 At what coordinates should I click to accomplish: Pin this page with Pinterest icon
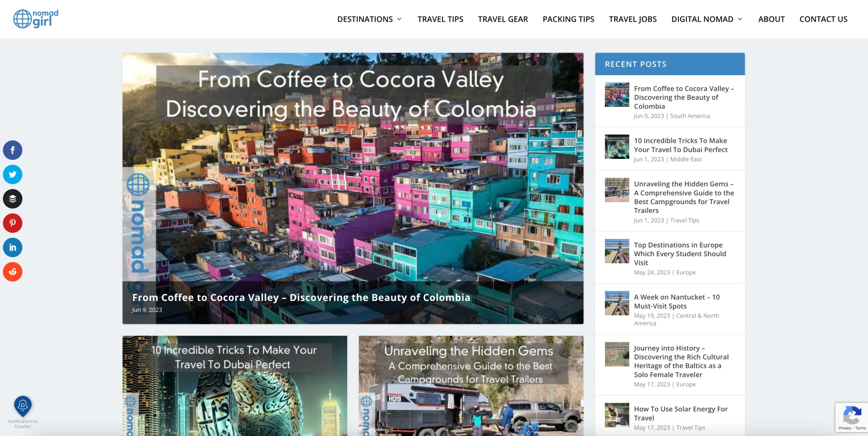pyautogui.click(x=13, y=223)
